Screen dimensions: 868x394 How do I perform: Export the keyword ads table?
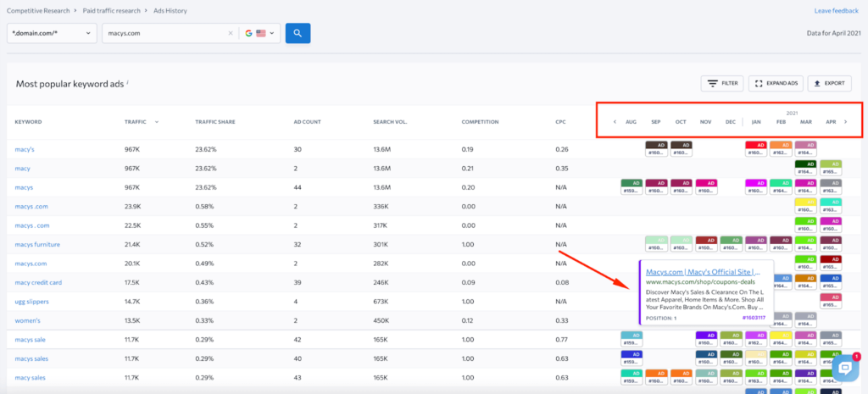point(829,84)
